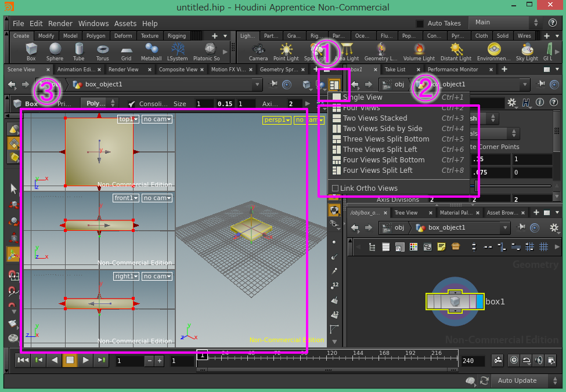Enable Link Ortho Views checkbox

[x=335, y=188]
